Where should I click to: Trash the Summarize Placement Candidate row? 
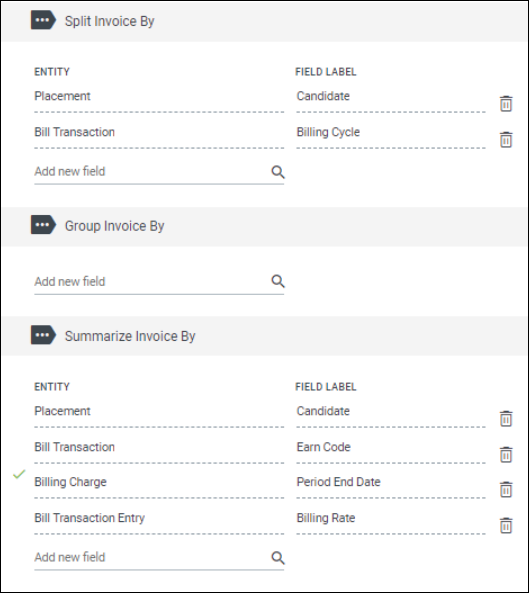click(506, 419)
